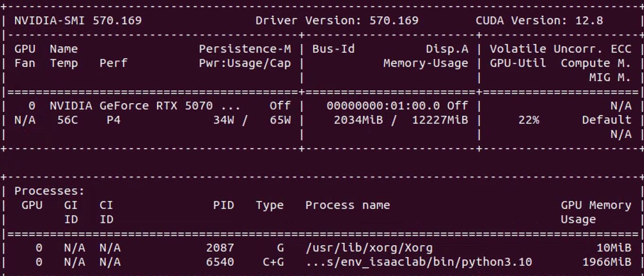644x276 pixels.
Task: Click the 'Bus-Id' column header
Action: (334, 49)
